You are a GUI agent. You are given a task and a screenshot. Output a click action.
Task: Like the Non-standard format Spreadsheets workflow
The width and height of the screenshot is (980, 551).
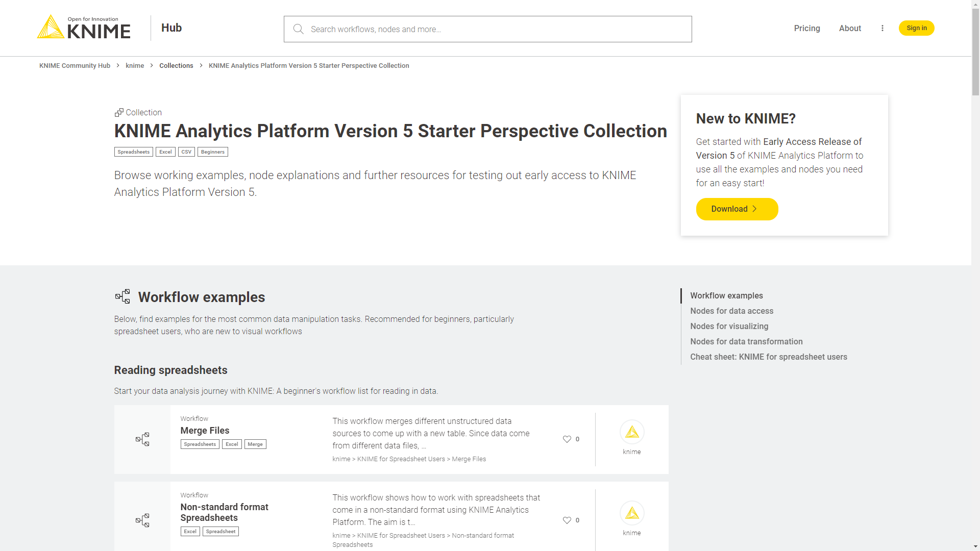[567, 520]
